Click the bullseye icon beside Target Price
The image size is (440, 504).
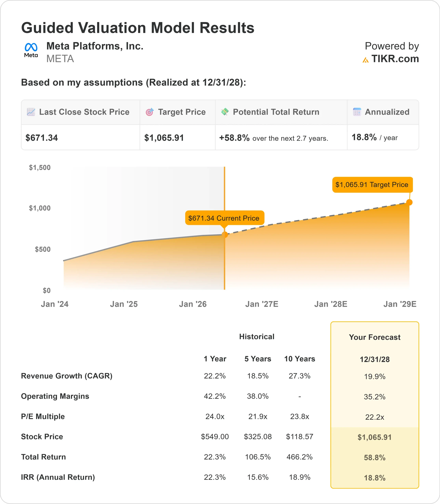[x=150, y=112]
